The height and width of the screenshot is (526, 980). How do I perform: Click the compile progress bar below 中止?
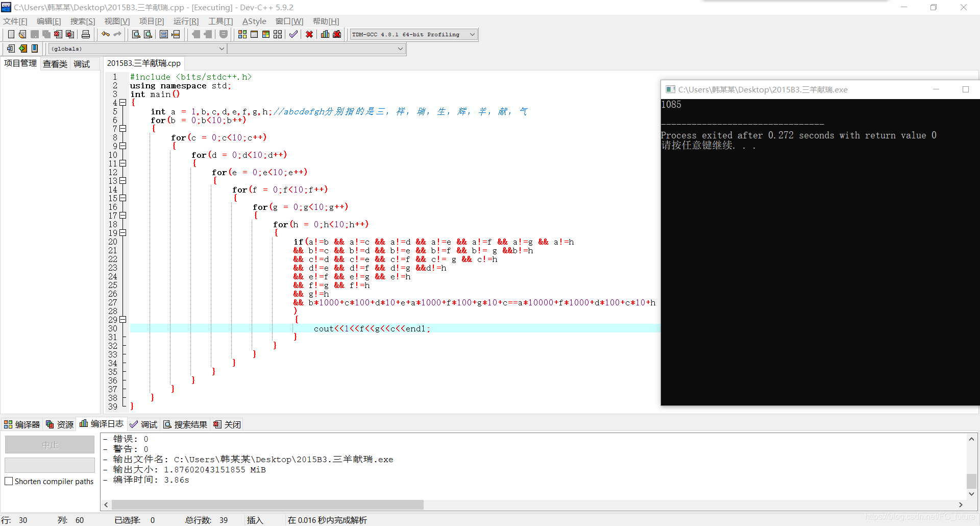(50, 465)
